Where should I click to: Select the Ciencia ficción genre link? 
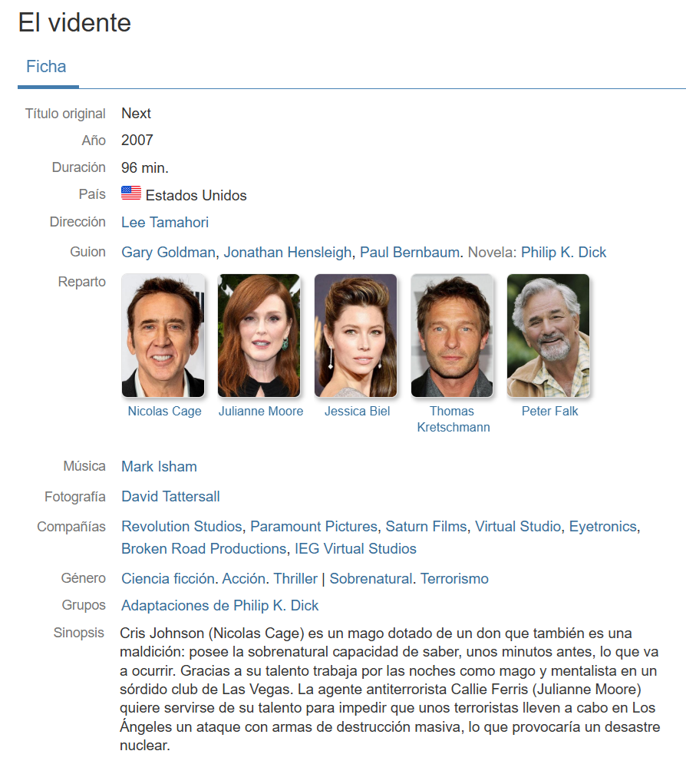click(x=168, y=578)
